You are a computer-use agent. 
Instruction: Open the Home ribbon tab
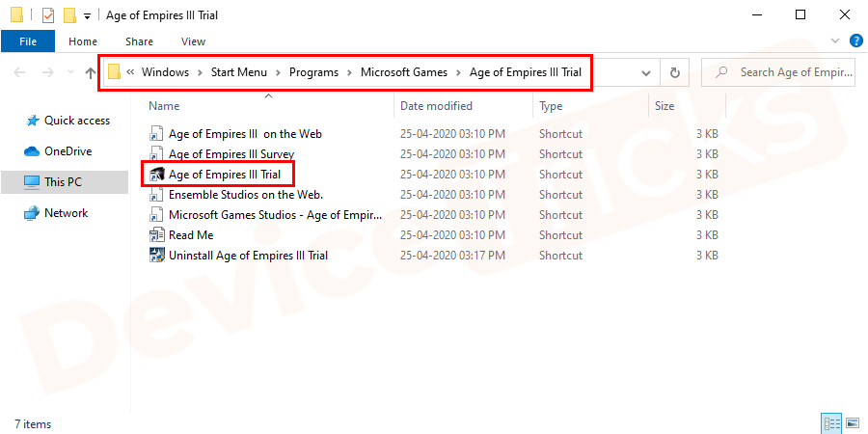coord(83,41)
